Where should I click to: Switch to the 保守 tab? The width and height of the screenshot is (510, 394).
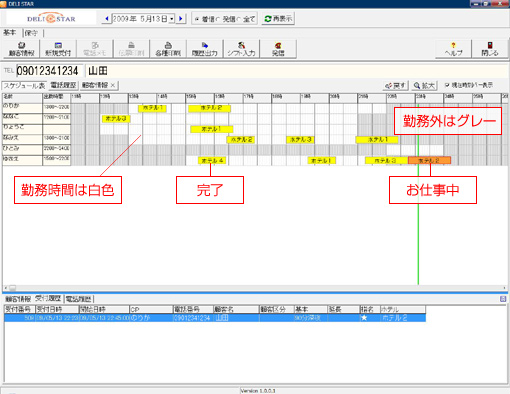point(31,33)
